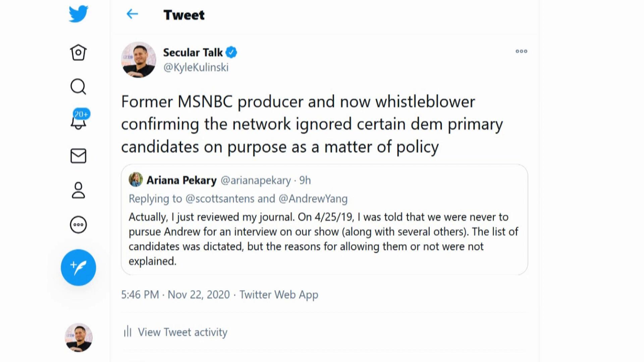The width and height of the screenshot is (644, 362).
Task: Click the @AndrewYang mention
Action: (x=313, y=199)
